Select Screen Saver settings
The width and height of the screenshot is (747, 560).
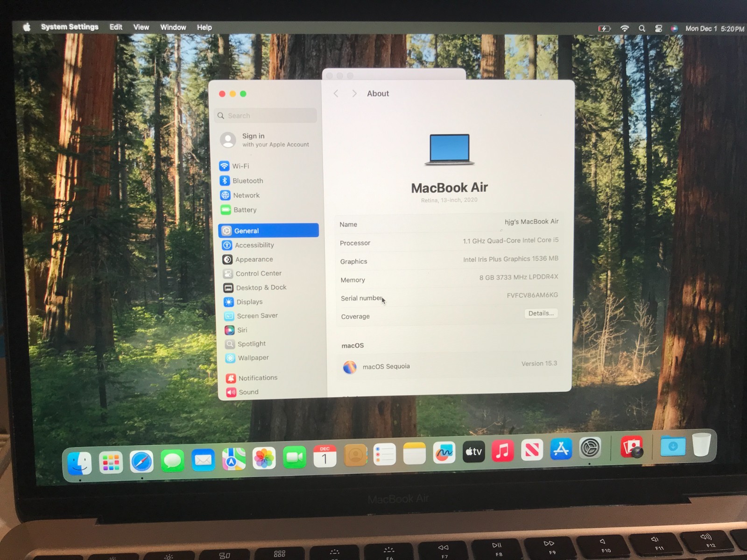click(257, 316)
